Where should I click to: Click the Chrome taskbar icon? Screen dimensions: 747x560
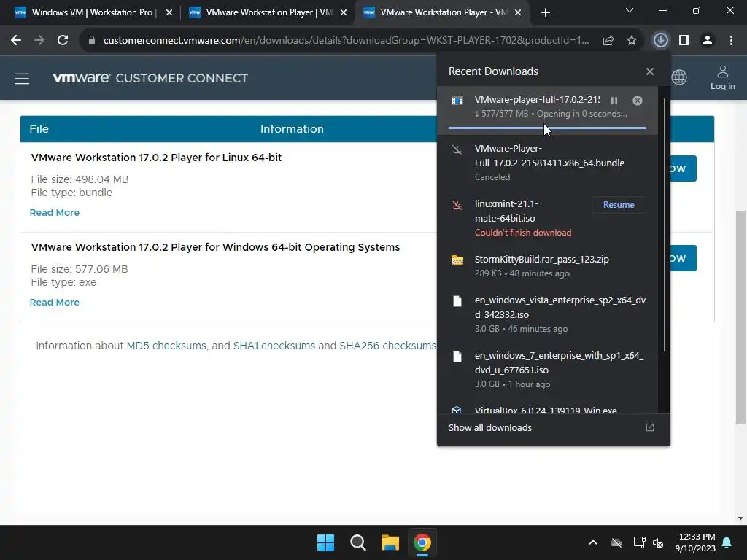pos(422,542)
